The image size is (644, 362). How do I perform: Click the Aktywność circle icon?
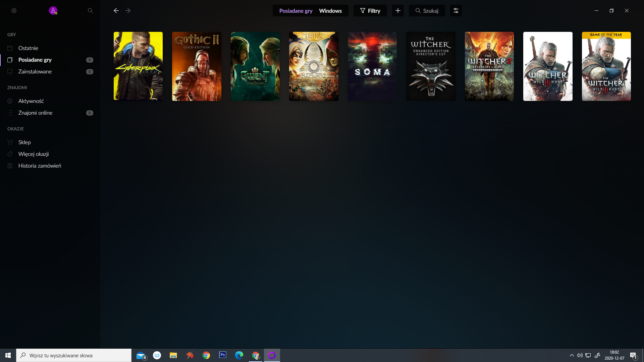(10, 101)
